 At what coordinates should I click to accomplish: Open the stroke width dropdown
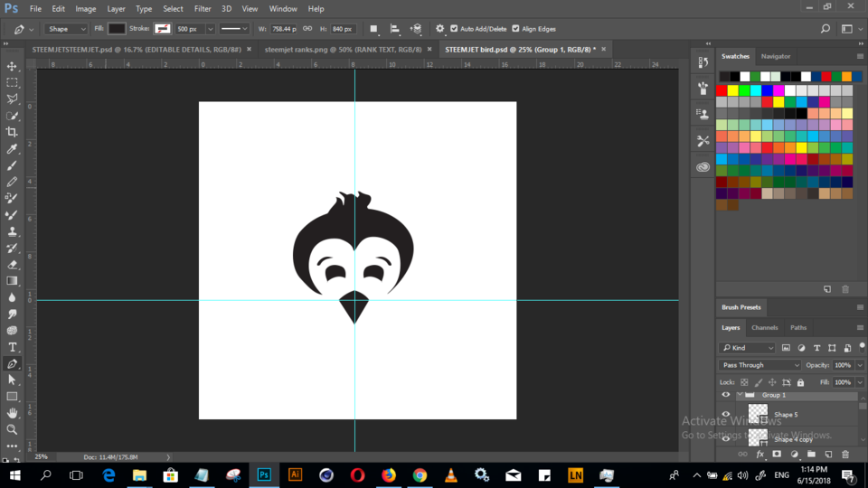point(210,29)
